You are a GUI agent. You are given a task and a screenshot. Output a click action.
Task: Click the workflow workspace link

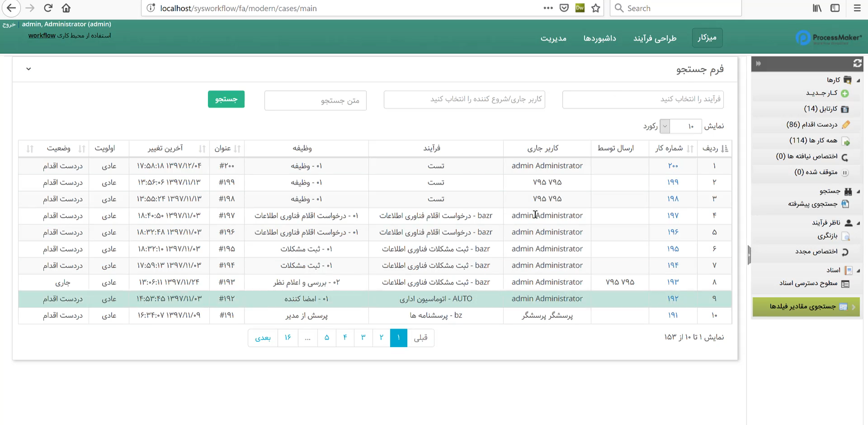pos(42,35)
